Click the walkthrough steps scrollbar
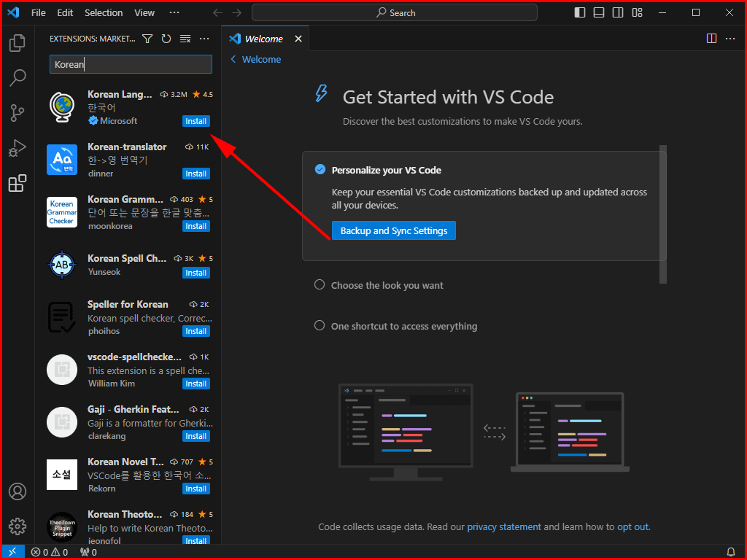The image size is (747, 560). [x=662, y=214]
